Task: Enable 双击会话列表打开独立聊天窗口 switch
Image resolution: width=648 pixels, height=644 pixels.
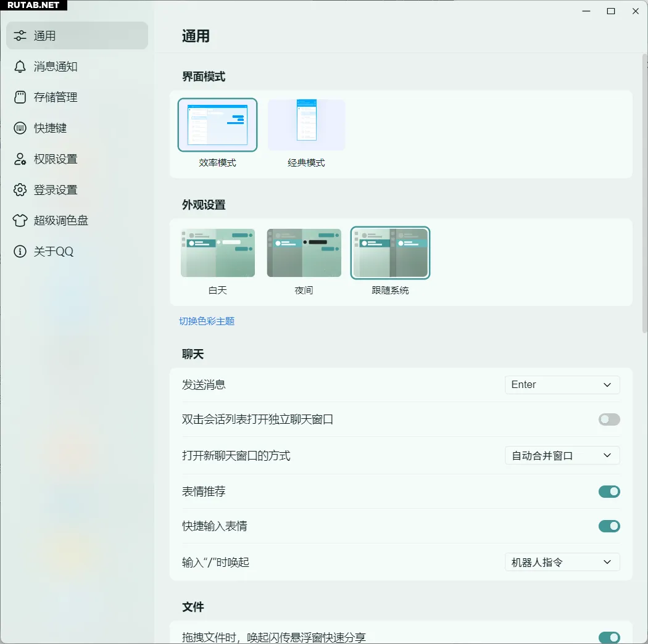Action: pyautogui.click(x=609, y=419)
